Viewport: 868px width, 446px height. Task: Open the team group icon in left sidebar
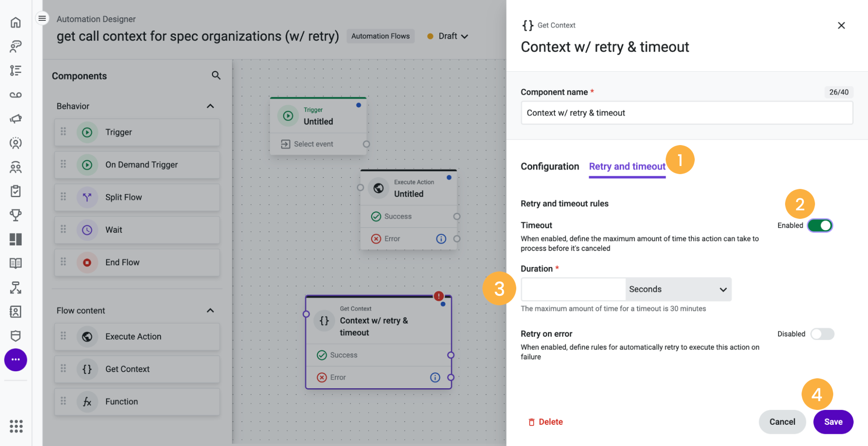point(16,167)
